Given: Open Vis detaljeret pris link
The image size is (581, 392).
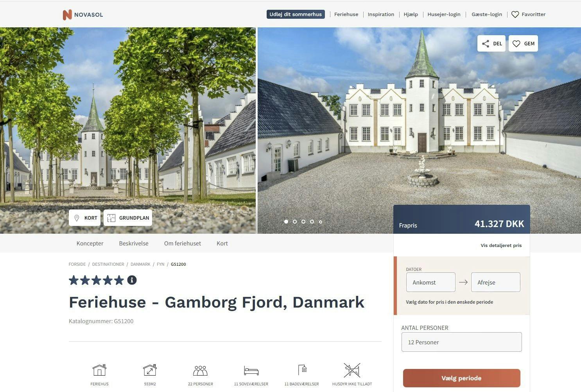Looking at the screenshot, I should pyautogui.click(x=501, y=245).
